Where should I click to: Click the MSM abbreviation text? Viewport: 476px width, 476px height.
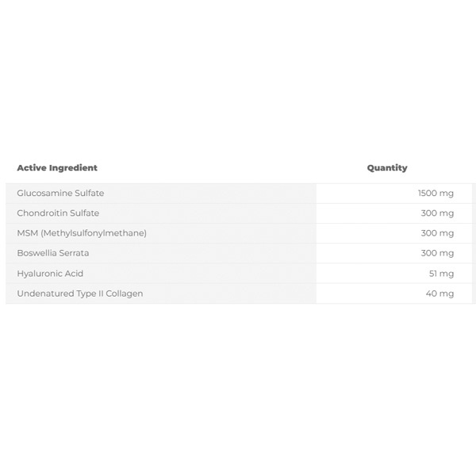tap(27, 233)
